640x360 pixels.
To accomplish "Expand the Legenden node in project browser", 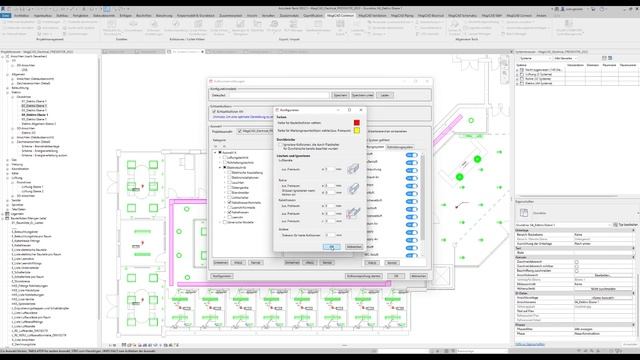I will 3,214.
